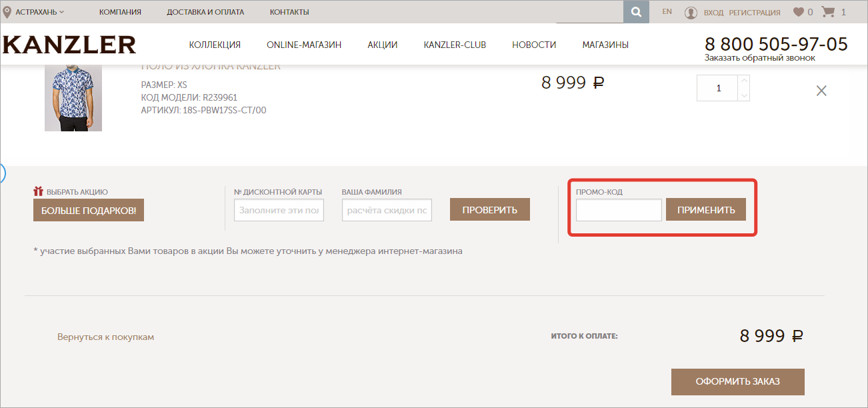Open Доставка и оплата page

[x=205, y=12]
